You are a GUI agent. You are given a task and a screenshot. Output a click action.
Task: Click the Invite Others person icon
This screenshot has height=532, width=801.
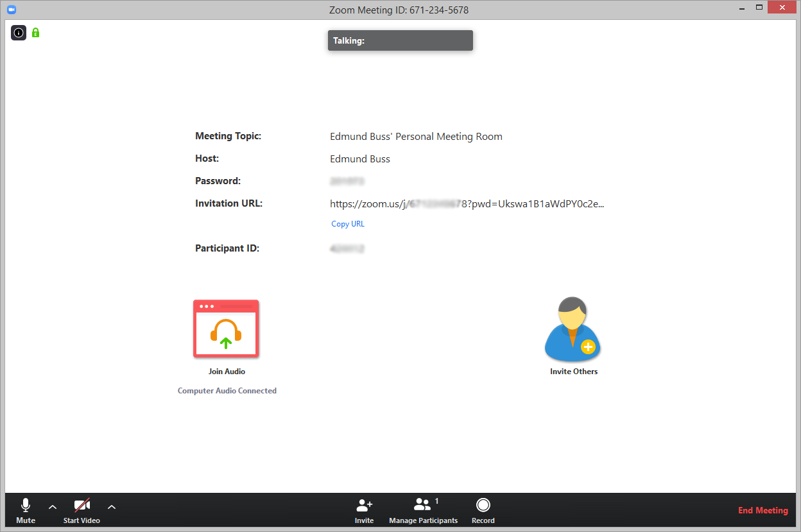(x=572, y=329)
